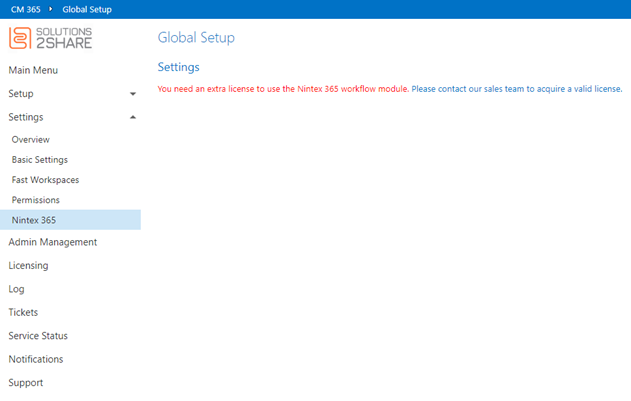631x401 pixels.
Task: Click the contact sales team link
Action: click(517, 89)
